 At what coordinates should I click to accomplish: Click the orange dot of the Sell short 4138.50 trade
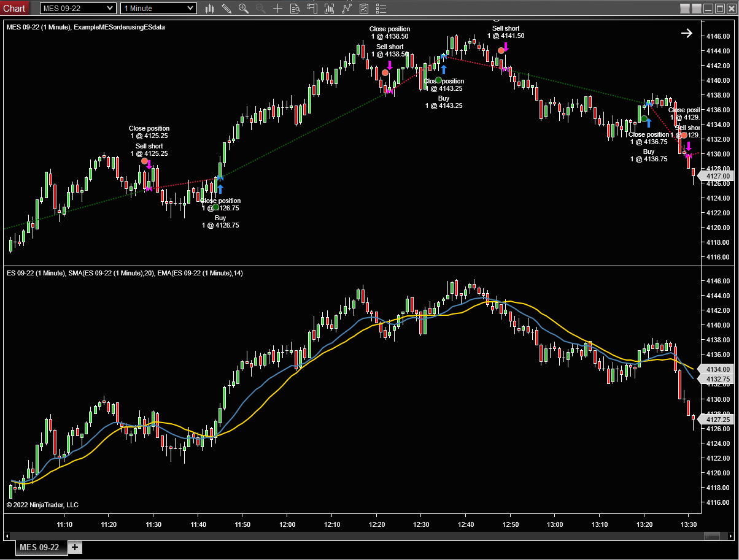[385, 72]
